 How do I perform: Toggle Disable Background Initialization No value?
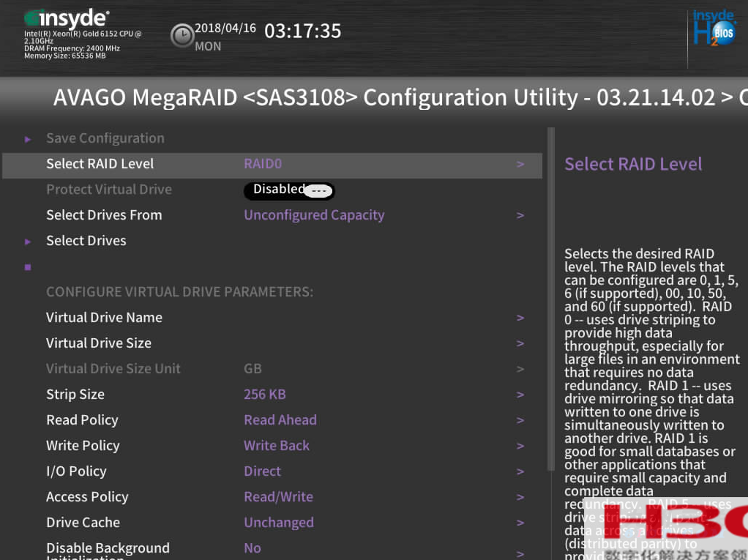pyautogui.click(x=253, y=548)
